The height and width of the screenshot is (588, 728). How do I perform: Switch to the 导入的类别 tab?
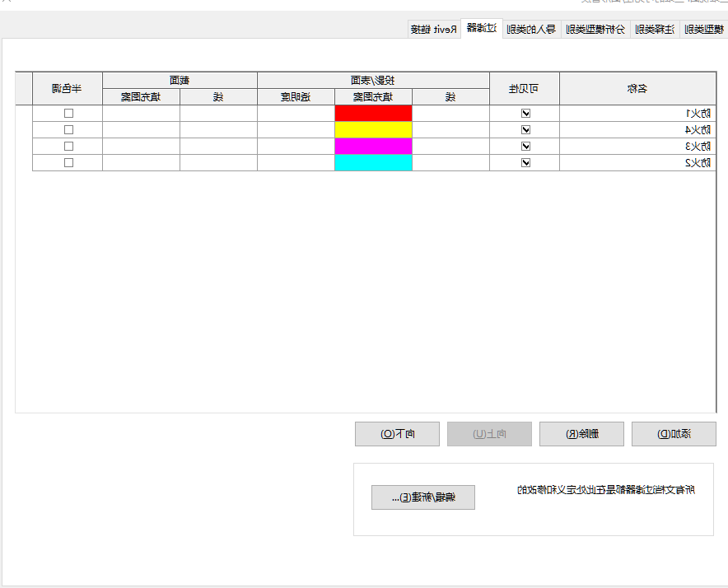(x=532, y=30)
